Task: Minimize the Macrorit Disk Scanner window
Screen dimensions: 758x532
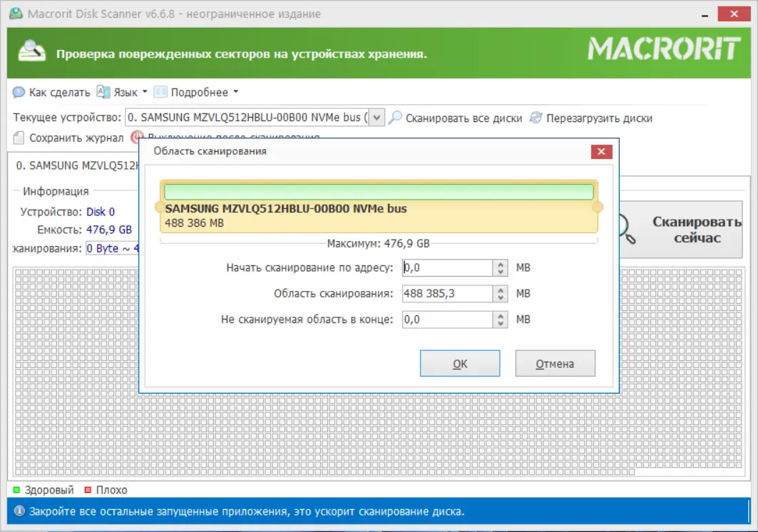Action: point(705,14)
